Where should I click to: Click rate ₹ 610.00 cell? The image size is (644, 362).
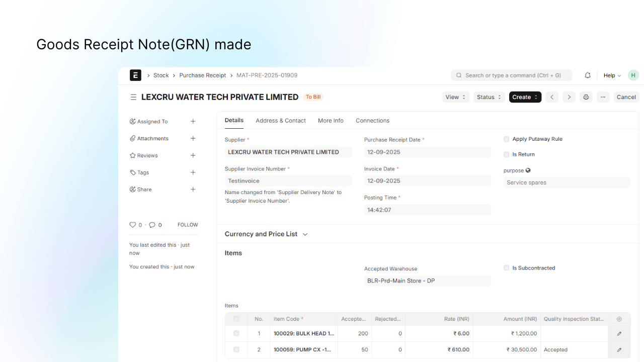point(439,349)
